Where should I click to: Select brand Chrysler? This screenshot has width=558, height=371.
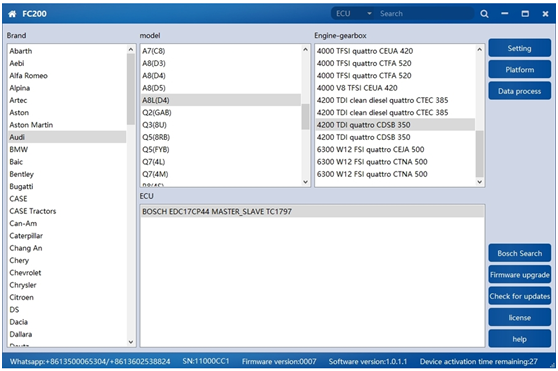67,285
